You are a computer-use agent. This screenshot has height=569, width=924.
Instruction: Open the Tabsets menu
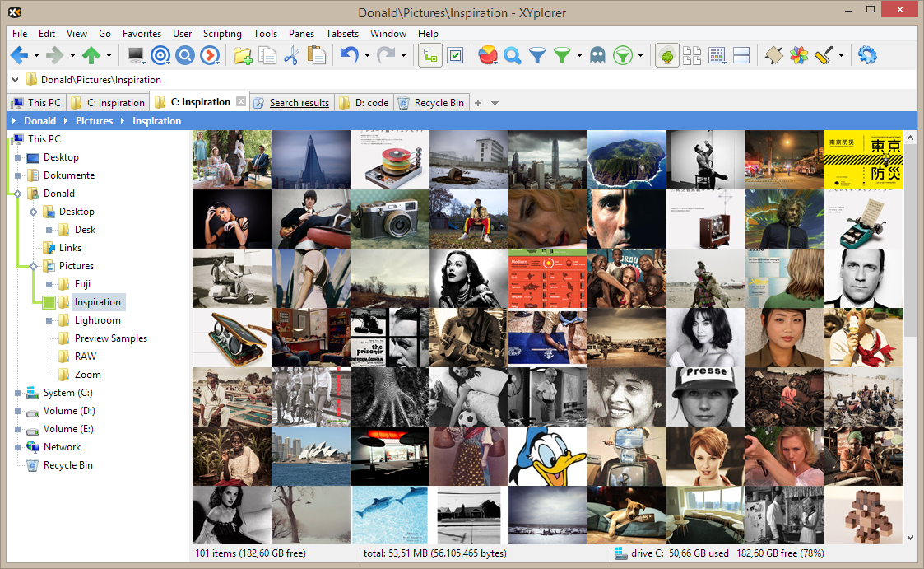click(342, 34)
